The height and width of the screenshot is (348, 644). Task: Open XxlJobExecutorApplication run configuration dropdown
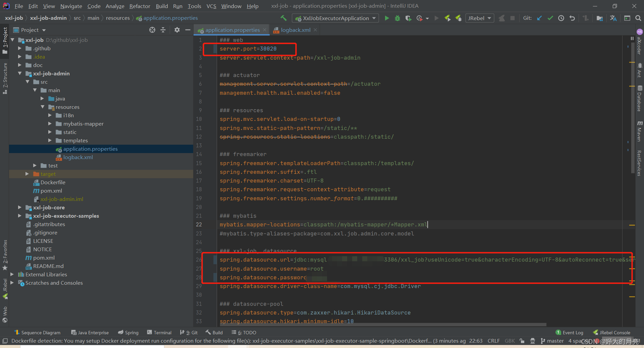336,18
